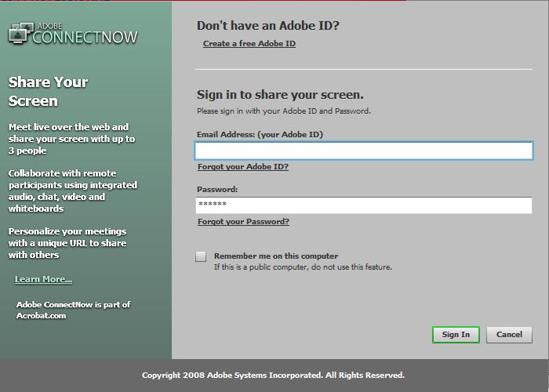Click the Adobe Systems copyright footer text

point(273,376)
